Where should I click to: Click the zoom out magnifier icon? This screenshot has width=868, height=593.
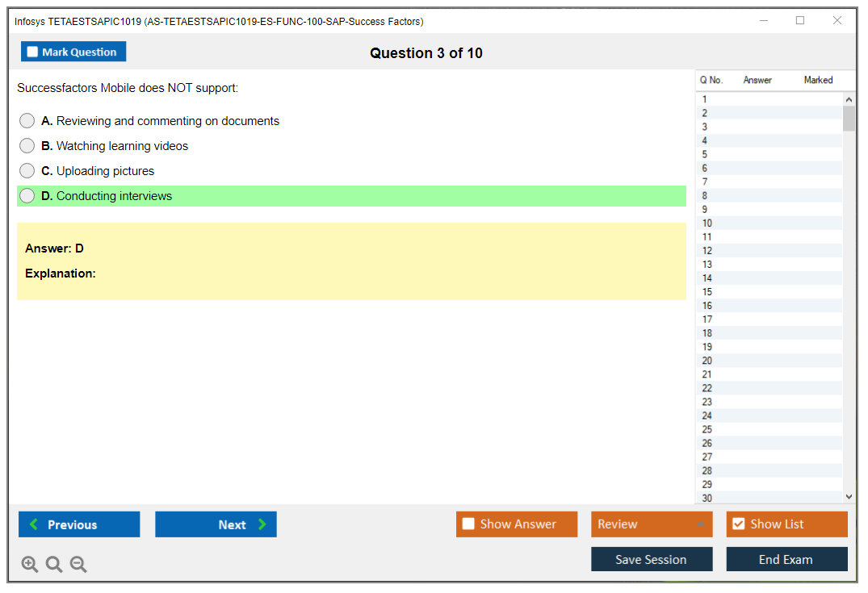click(78, 565)
